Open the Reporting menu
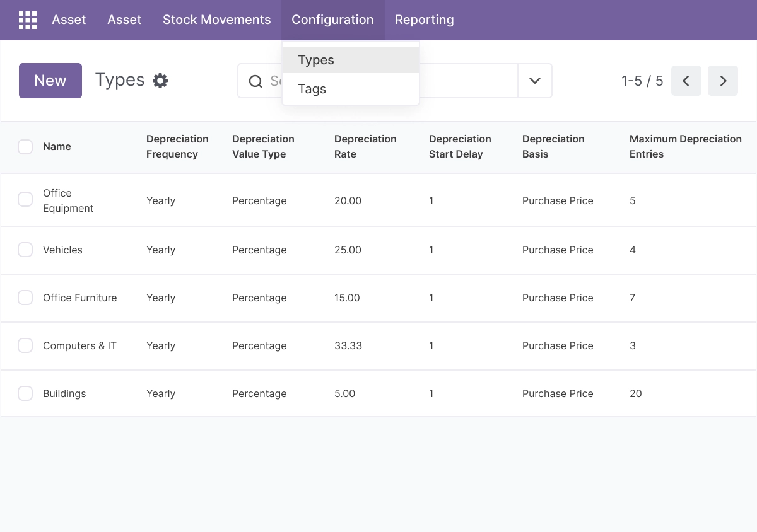The width and height of the screenshot is (757, 532). (x=425, y=20)
